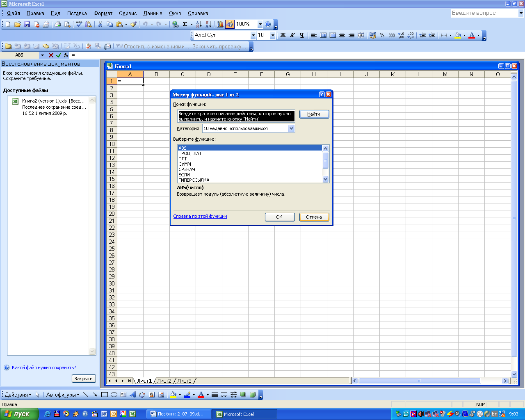Toggle italic К formatting
This screenshot has height=420, width=525.
pos(292,35)
